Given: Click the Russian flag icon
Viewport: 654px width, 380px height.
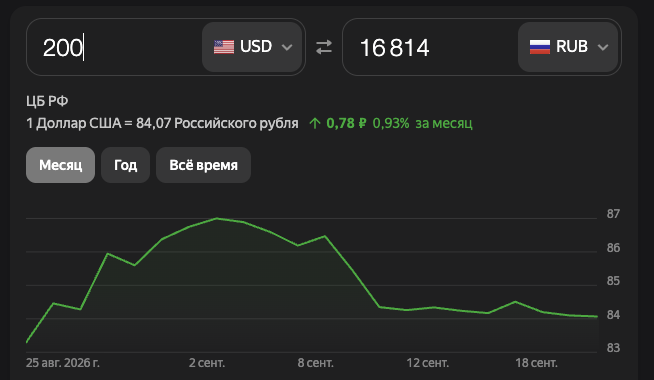Looking at the screenshot, I should 540,47.
